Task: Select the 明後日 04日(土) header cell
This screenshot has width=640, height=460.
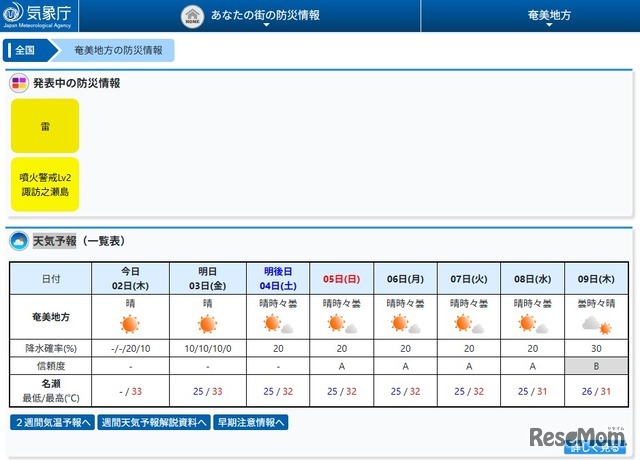Action: 278,278
